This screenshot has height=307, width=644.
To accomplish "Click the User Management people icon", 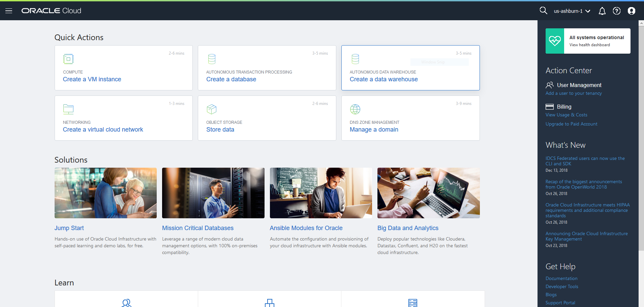I will tap(550, 85).
